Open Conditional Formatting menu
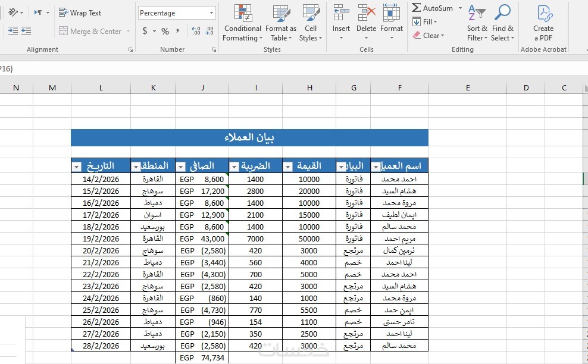 [243, 23]
